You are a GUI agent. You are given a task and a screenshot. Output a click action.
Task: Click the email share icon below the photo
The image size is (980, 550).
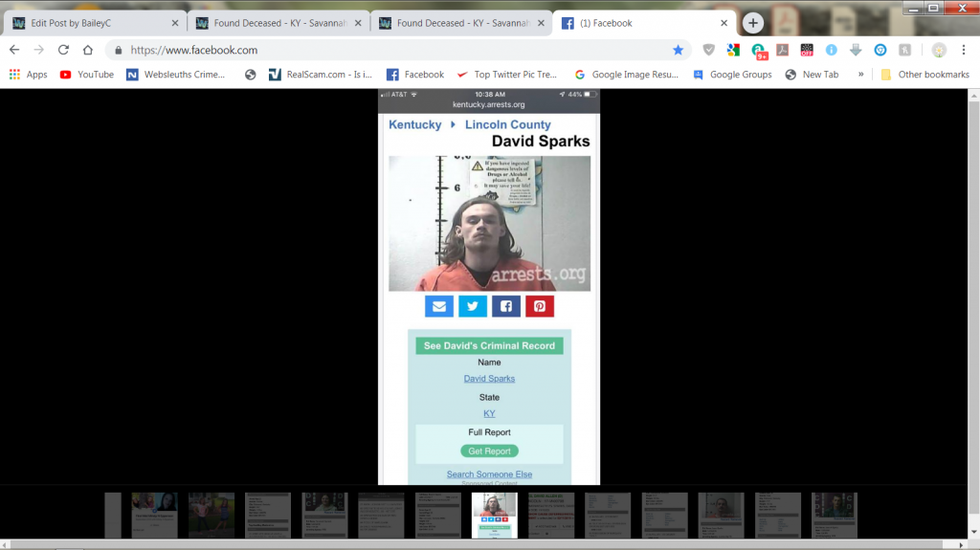(x=439, y=306)
